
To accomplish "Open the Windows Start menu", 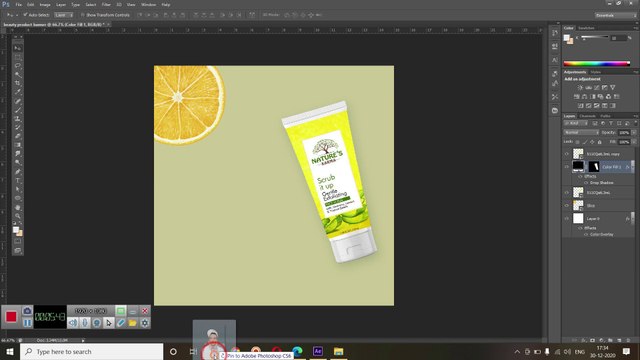I will point(9,351).
